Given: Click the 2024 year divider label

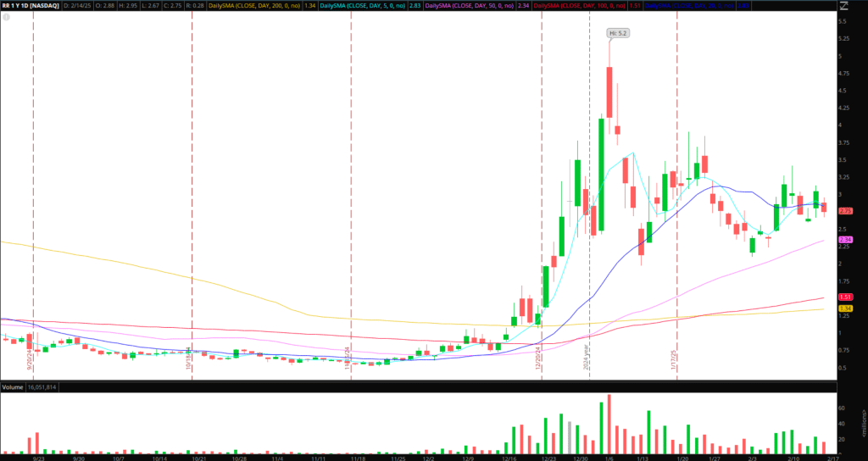Looking at the screenshot, I should pos(586,357).
